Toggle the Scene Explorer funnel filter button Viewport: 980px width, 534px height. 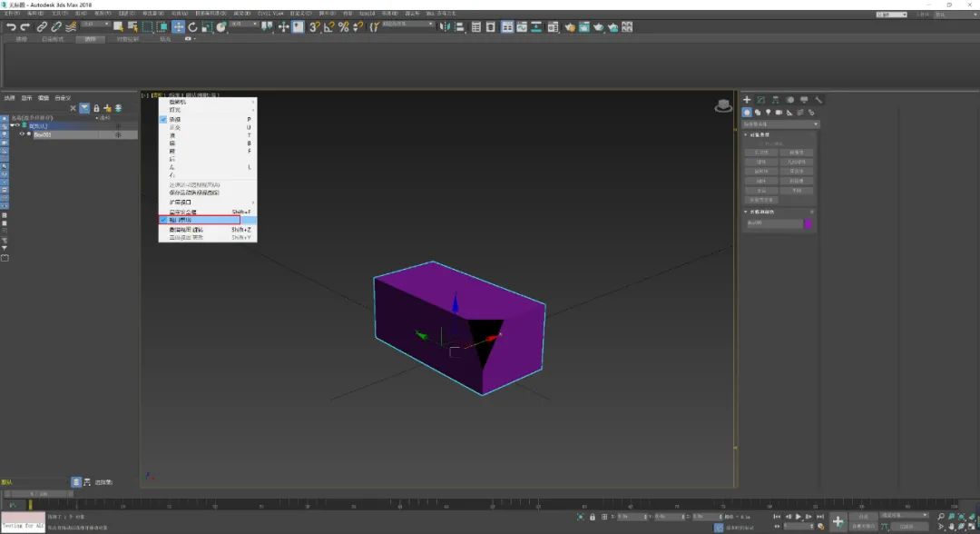point(84,108)
